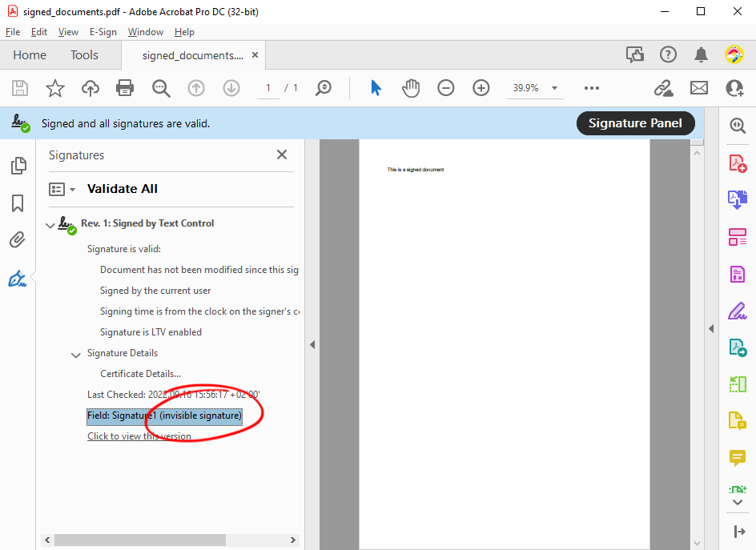Open search tools icon in right pane
This screenshot has width=756, height=550.
click(738, 126)
